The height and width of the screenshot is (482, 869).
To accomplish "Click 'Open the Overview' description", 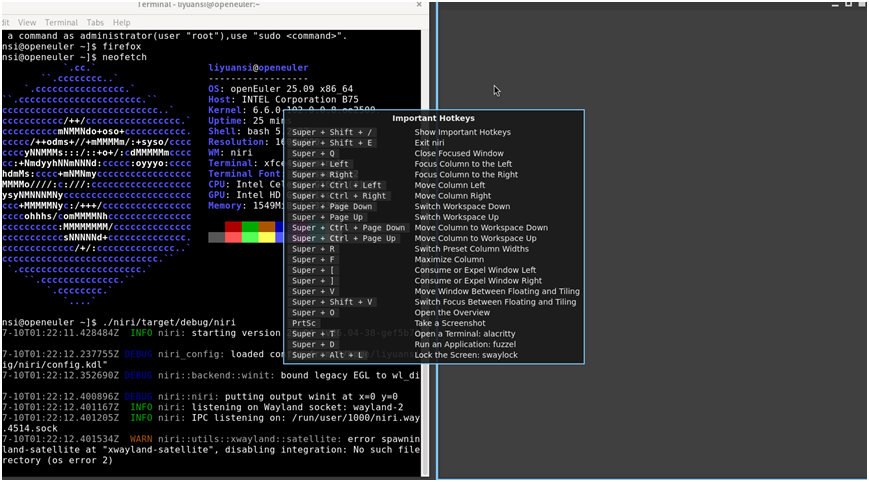I will pyautogui.click(x=452, y=312).
